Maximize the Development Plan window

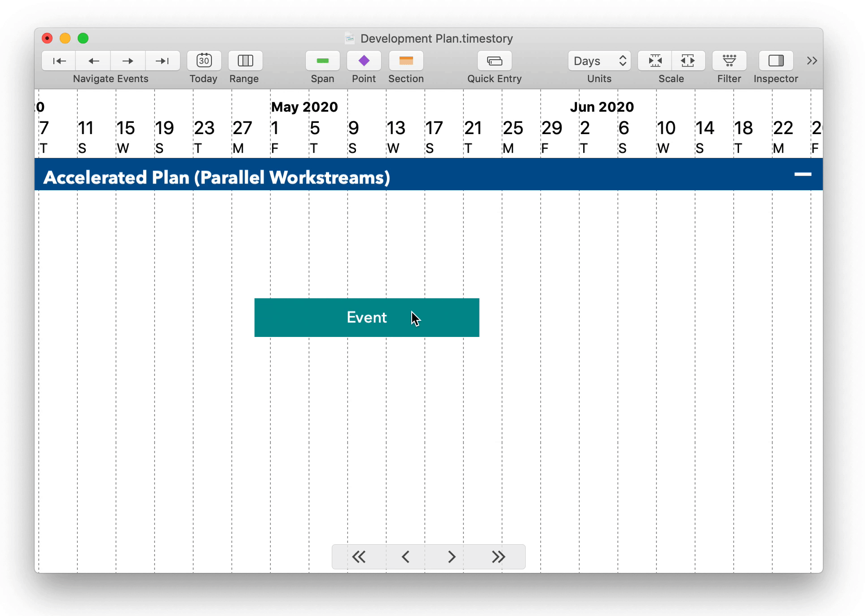pos(83,38)
